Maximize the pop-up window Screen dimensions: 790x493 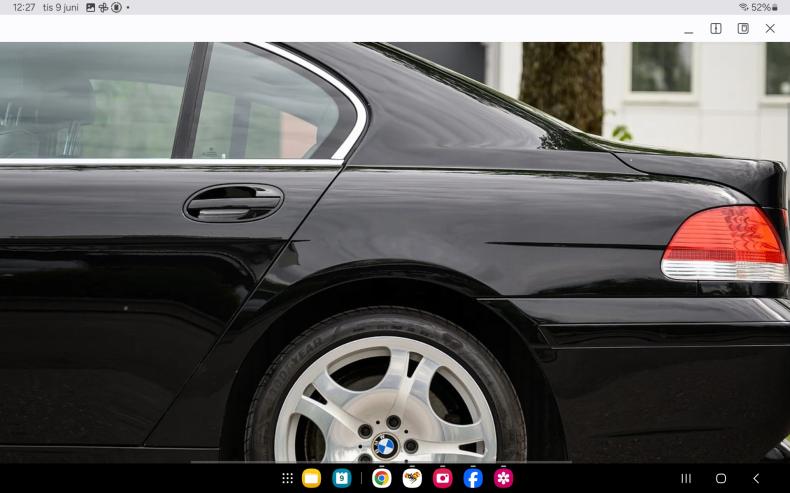743,28
